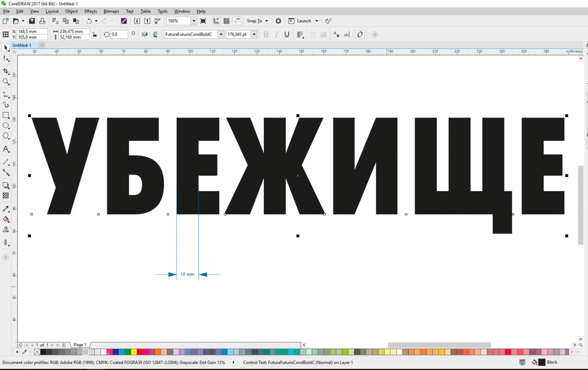The height and width of the screenshot is (370, 588).
Task: Toggle Show Rulers button
Action: click(216, 21)
